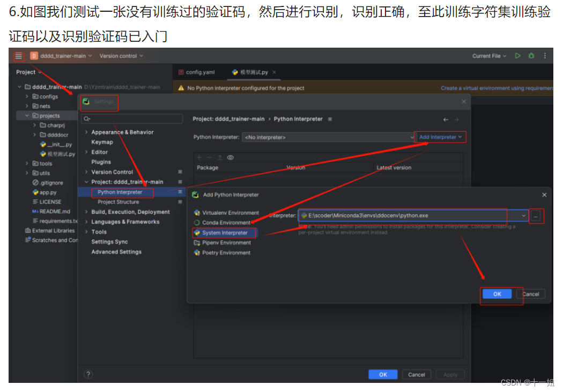Select System Interpreter option
The height and width of the screenshot is (392, 563).
[225, 233]
